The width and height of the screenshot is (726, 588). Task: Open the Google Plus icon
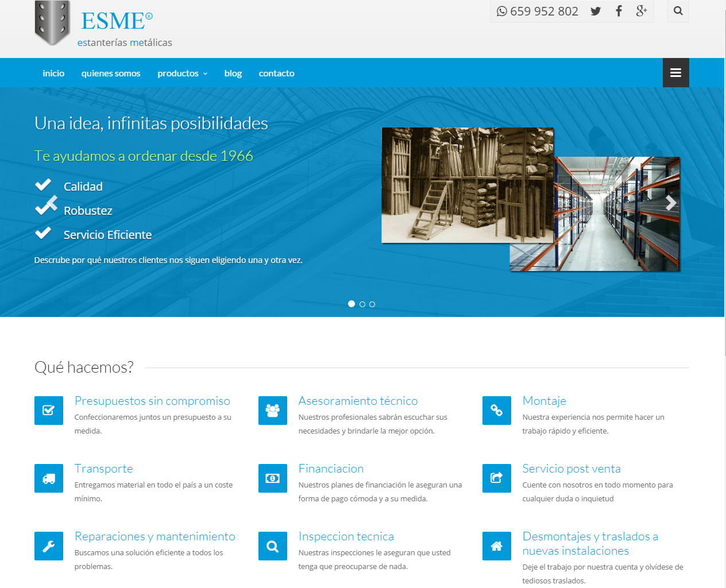pyautogui.click(x=642, y=11)
